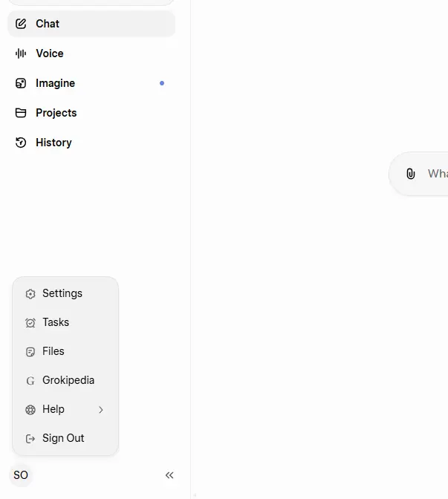Open the Projects section label

(56, 113)
